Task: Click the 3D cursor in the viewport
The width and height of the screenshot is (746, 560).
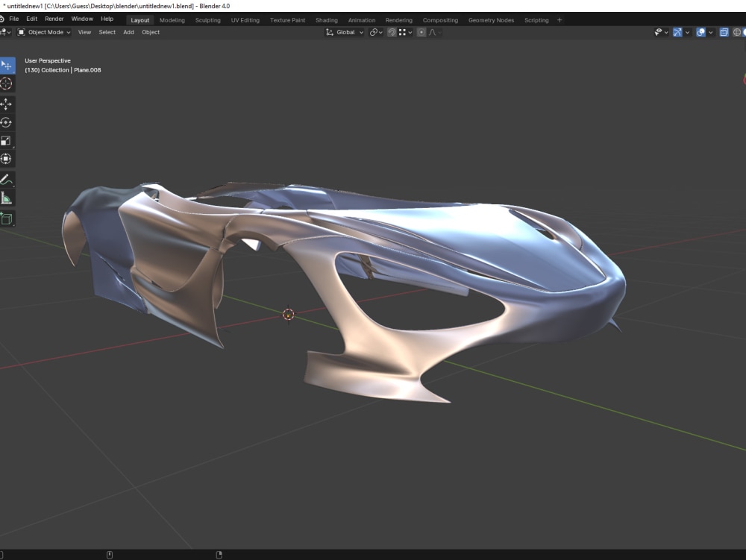Action: [288, 314]
